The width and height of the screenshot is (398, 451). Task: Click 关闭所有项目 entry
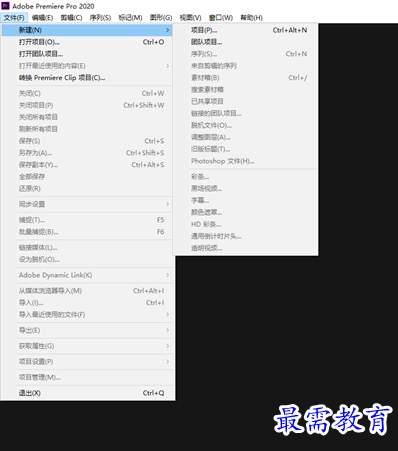[x=87, y=117]
